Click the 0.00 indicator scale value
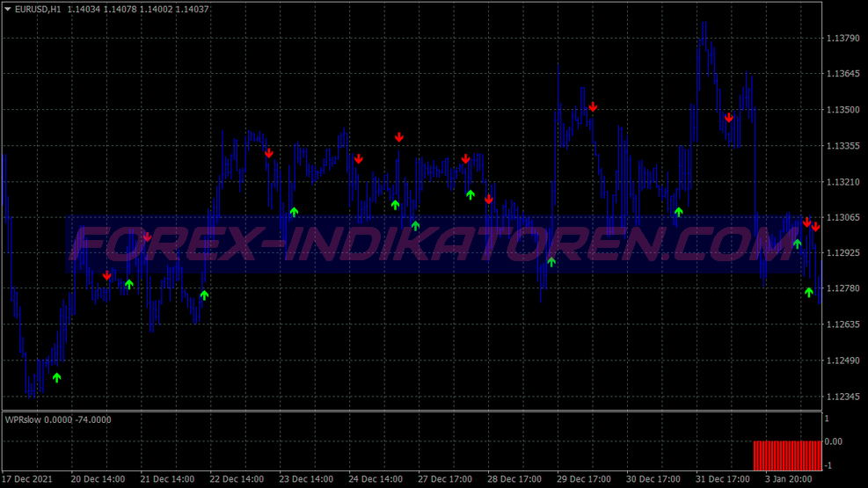The height and width of the screenshot is (488, 868). [x=833, y=441]
